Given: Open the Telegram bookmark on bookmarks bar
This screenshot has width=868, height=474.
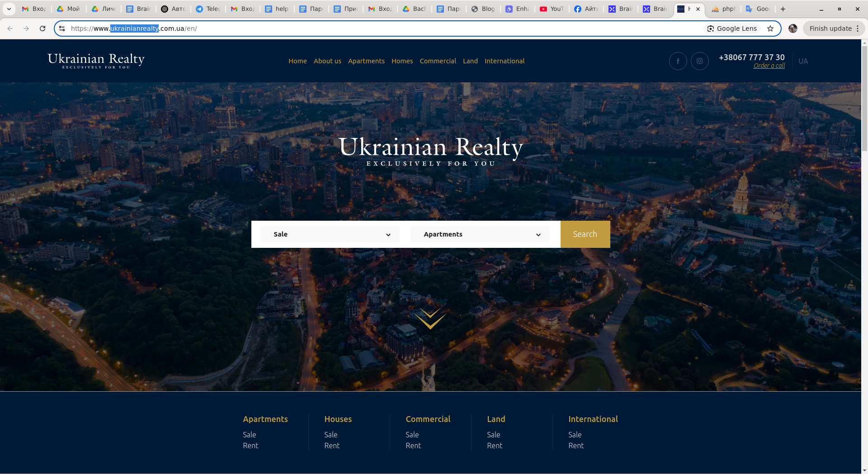Looking at the screenshot, I should [x=208, y=9].
